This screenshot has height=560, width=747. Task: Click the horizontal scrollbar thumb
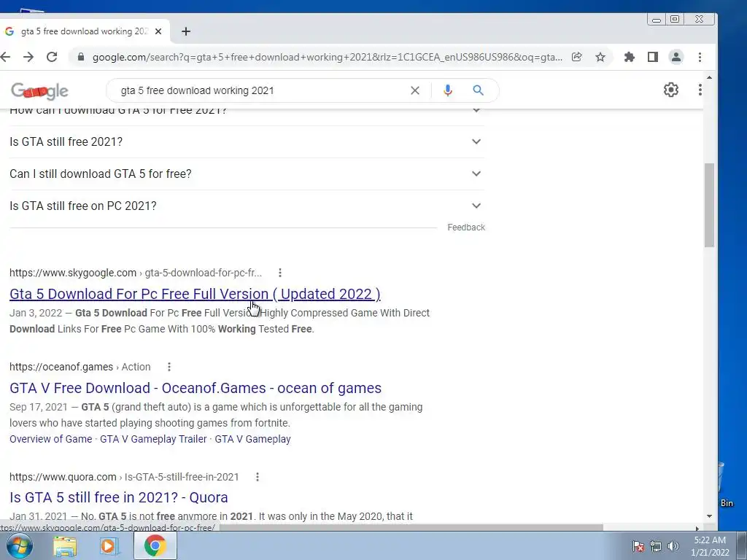(x=411, y=528)
